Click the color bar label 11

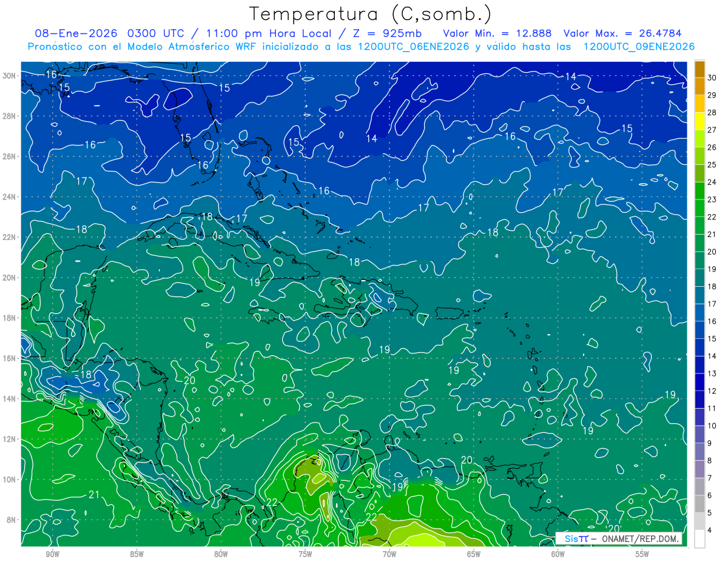(x=712, y=409)
